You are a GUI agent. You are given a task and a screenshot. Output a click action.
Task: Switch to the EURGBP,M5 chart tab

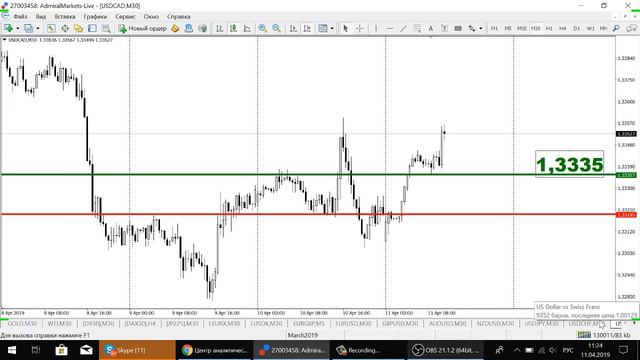(309, 323)
